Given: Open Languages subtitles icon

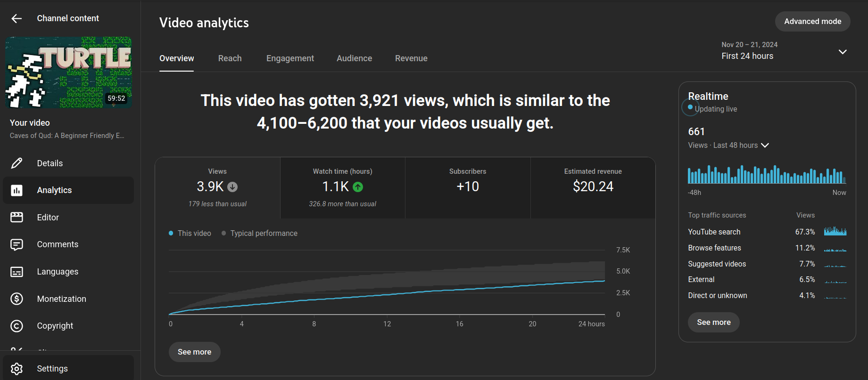Looking at the screenshot, I should [x=17, y=272].
